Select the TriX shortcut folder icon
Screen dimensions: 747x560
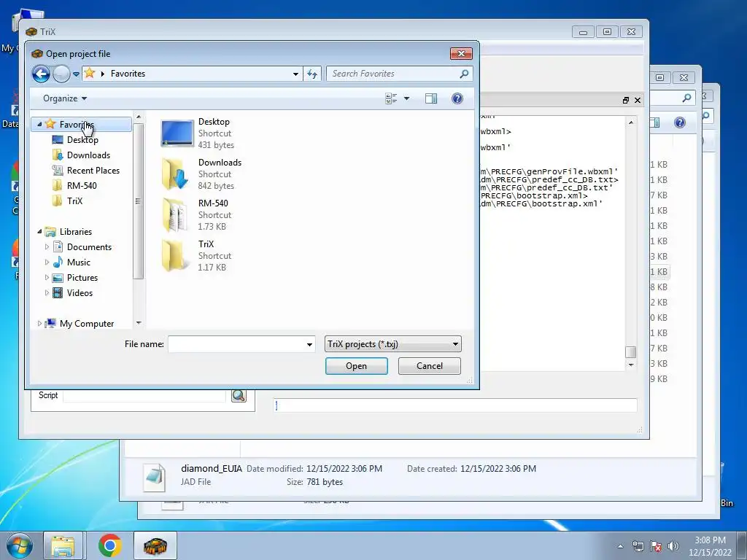[x=174, y=256]
